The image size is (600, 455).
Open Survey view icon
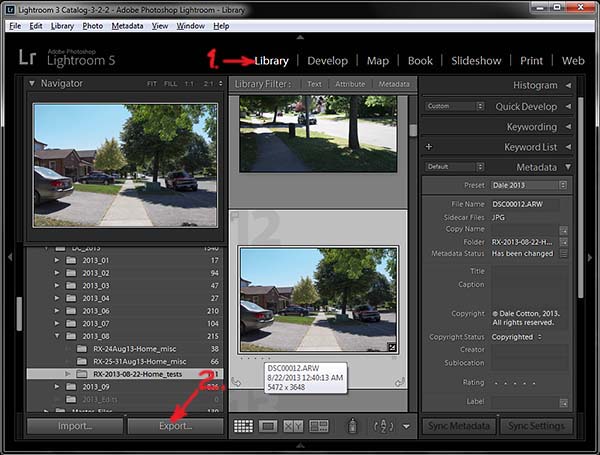coord(319,426)
